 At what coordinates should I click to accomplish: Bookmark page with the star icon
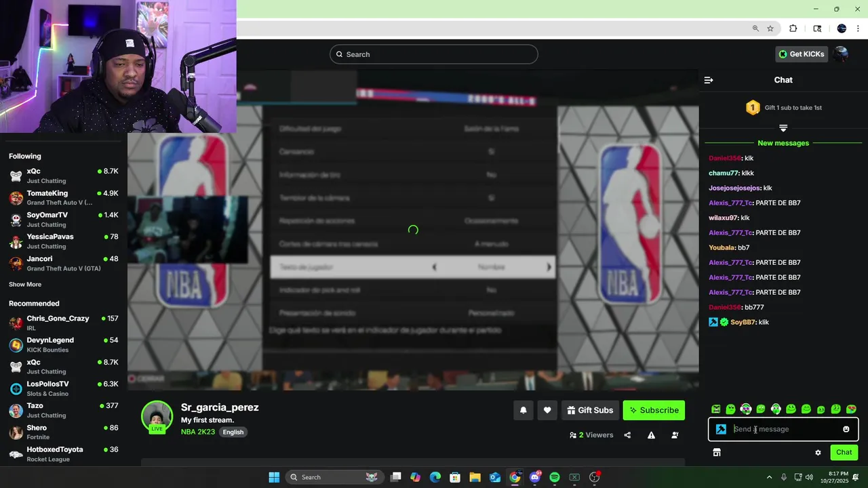pyautogui.click(x=770, y=28)
